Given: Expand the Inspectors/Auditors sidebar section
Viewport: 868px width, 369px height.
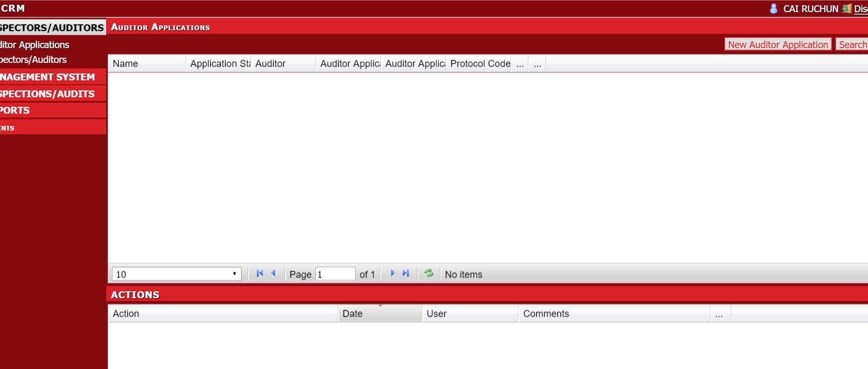Looking at the screenshot, I should click(x=53, y=27).
